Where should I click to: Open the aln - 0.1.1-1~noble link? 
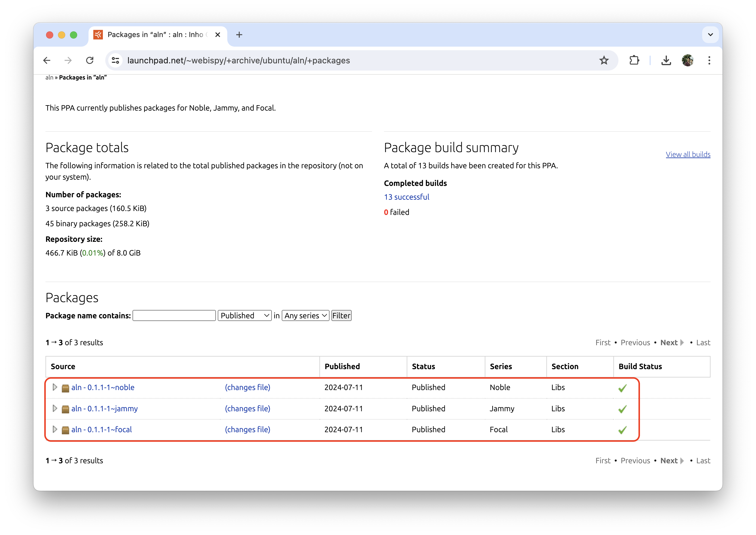tap(103, 387)
